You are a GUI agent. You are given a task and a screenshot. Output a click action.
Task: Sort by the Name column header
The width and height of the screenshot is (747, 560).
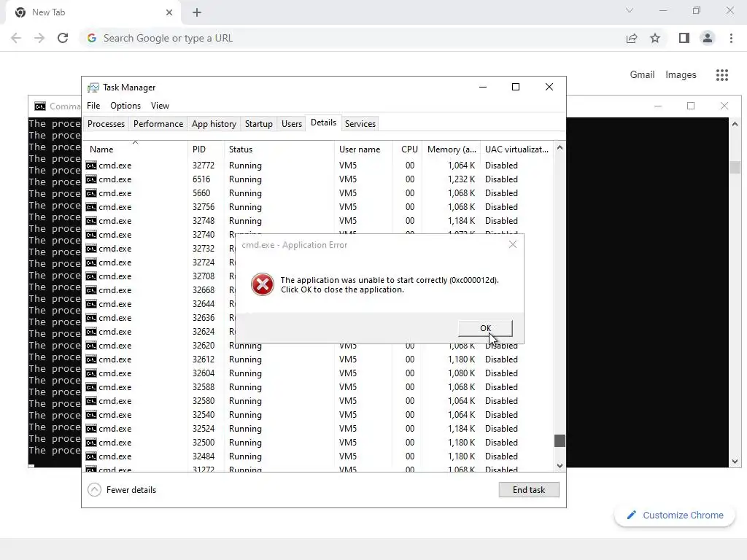coord(135,149)
